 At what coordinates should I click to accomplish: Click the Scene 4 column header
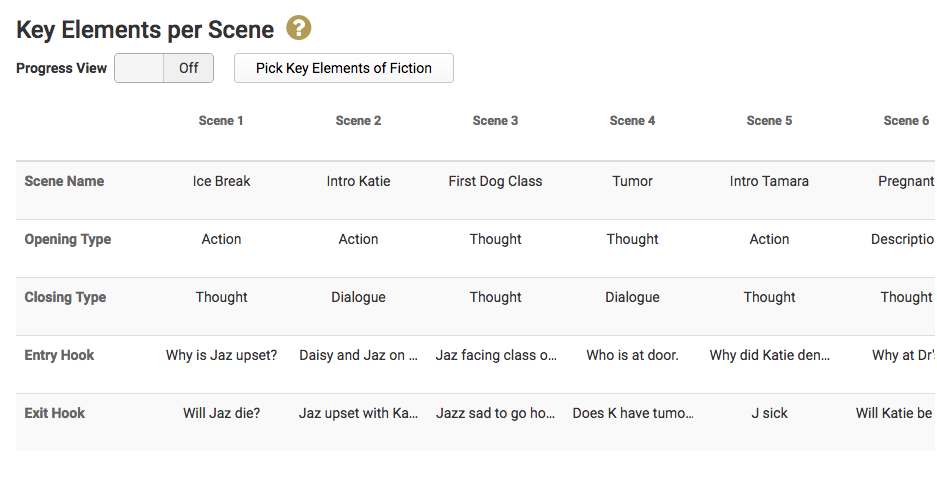click(x=632, y=121)
